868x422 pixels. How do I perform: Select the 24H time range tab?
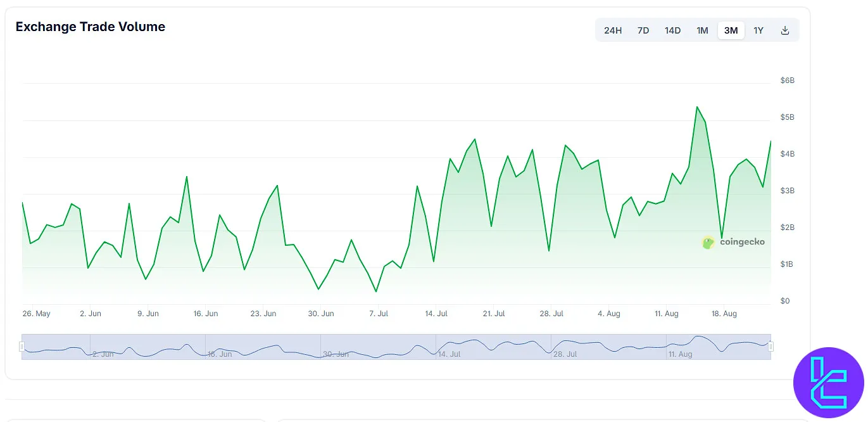point(612,30)
